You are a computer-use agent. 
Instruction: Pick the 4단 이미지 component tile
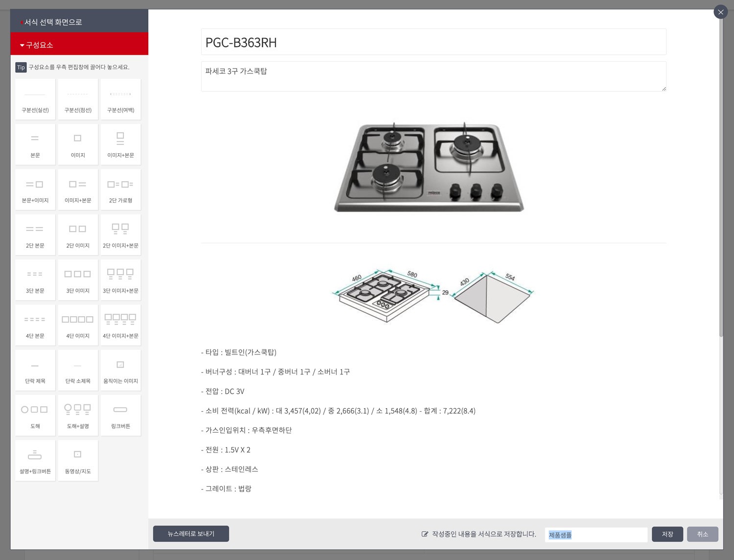coord(78,325)
